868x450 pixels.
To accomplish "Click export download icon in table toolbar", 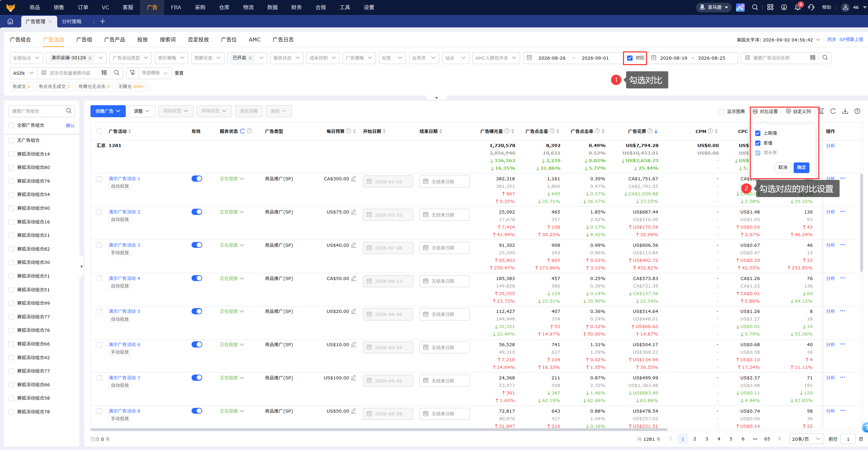I will click(845, 111).
